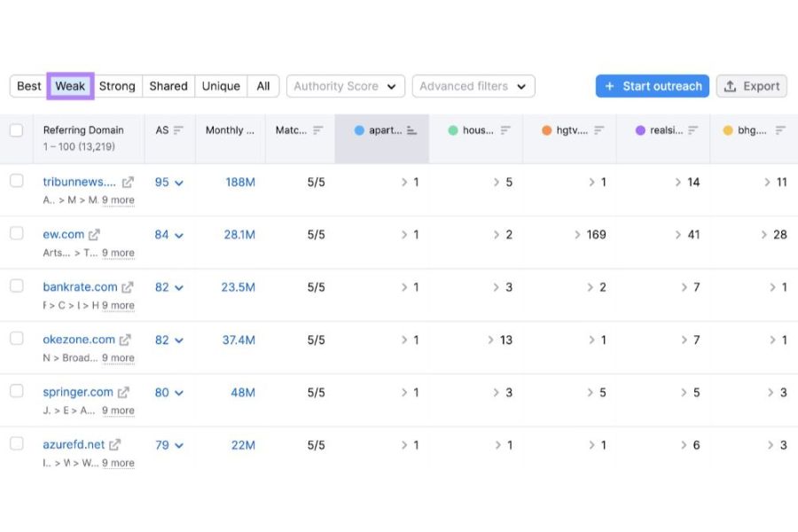Open the tribunnews domain link
The image size is (798, 532).
(80, 182)
